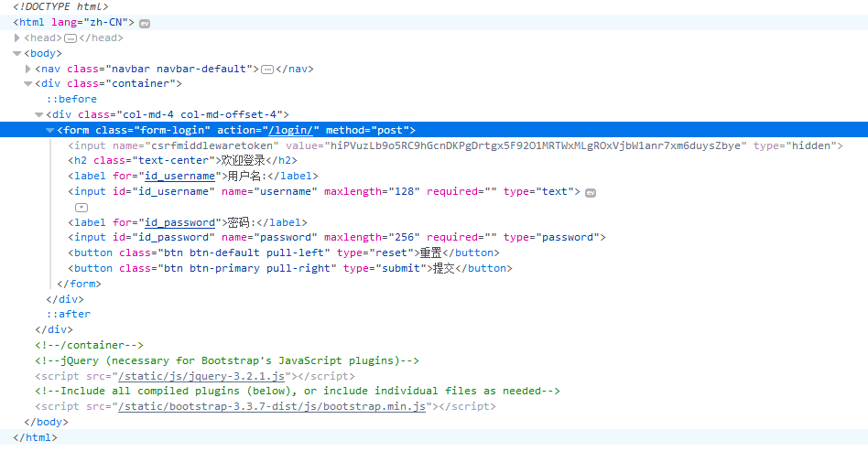Open the /login/ action link
Screen dimensions: 868x462
[293, 131]
